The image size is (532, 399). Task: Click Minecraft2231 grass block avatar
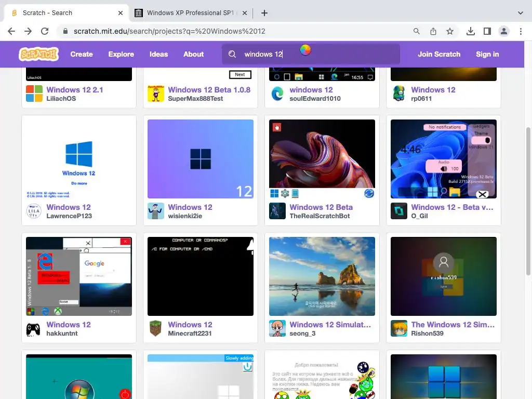click(156, 328)
